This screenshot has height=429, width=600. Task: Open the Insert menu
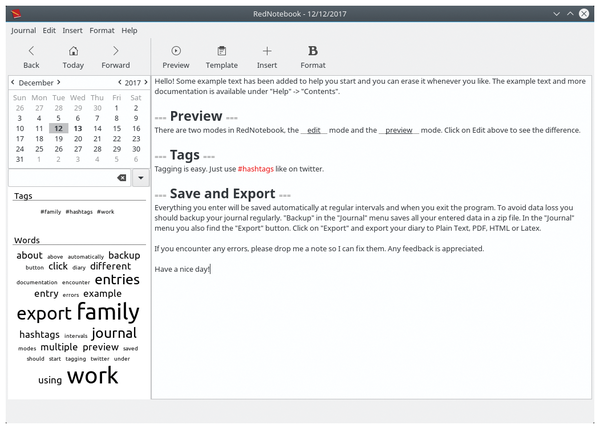(72, 31)
